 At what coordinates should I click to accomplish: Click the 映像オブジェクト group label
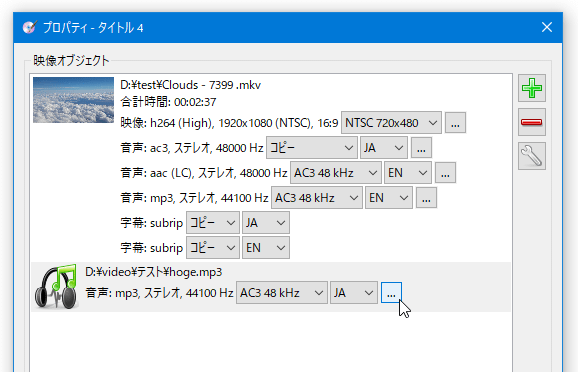click(x=71, y=60)
